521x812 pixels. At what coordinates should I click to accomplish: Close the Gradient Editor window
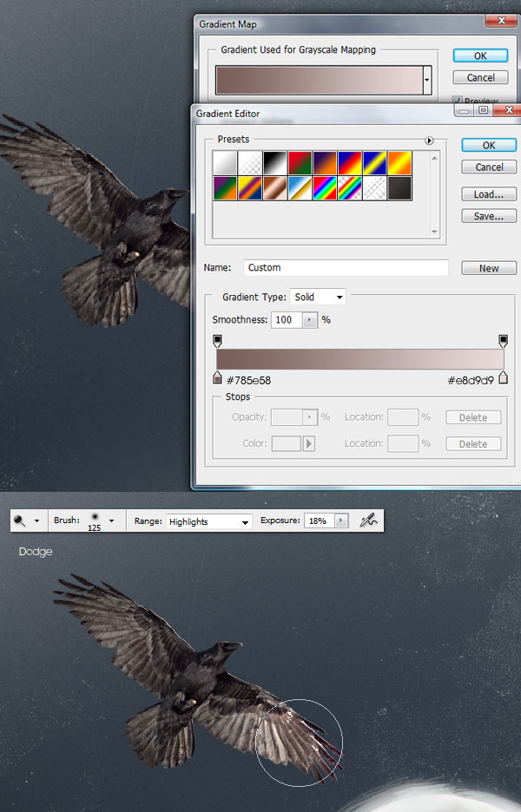pos(509,110)
